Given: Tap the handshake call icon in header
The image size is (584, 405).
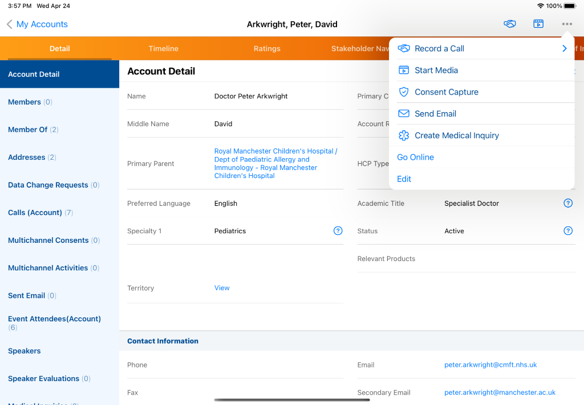Looking at the screenshot, I should click(x=510, y=24).
